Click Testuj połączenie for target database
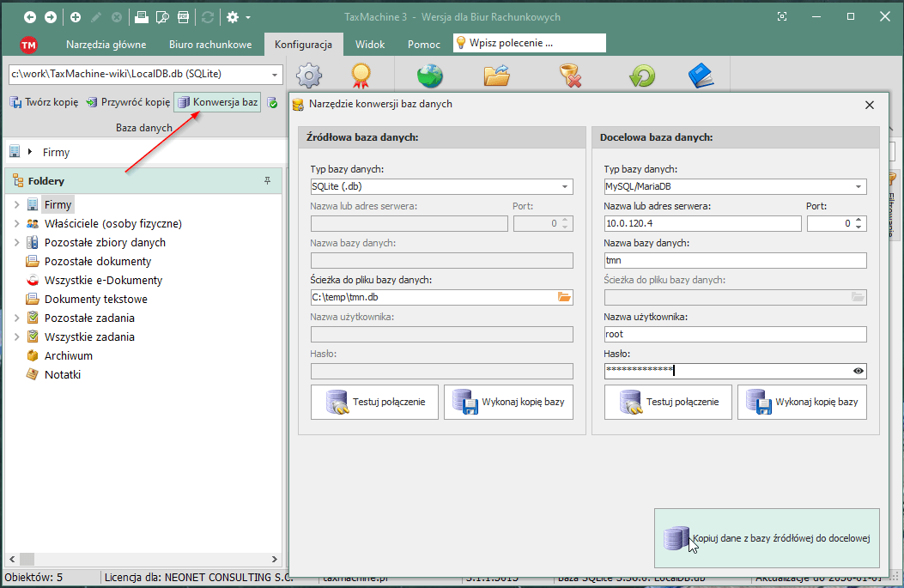This screenshot has height=588, width=904. (667, 402)
